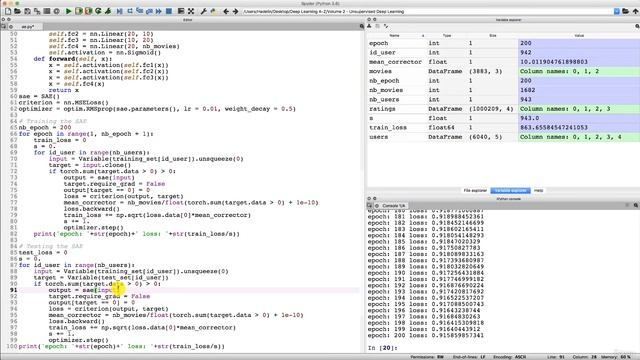Import data in Variable explorer toolbar
The image size is (640, 360).
point(369,27)
